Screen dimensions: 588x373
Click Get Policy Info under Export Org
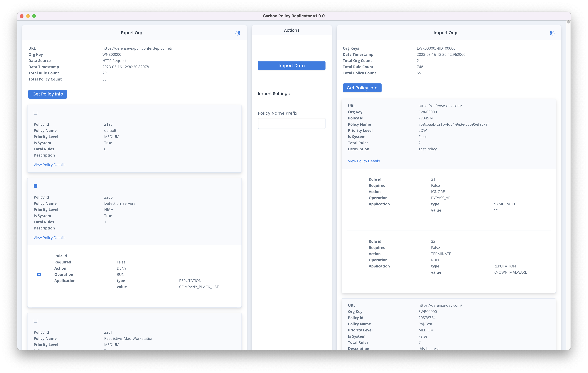pyautogui.click(x=48, y=94)
